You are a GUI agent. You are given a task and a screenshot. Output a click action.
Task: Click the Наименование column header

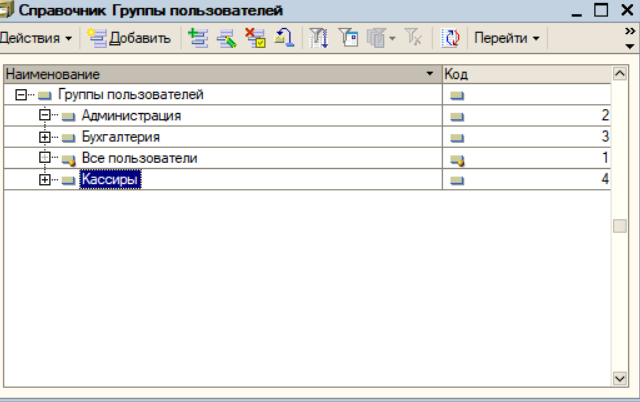coord(223,74)
